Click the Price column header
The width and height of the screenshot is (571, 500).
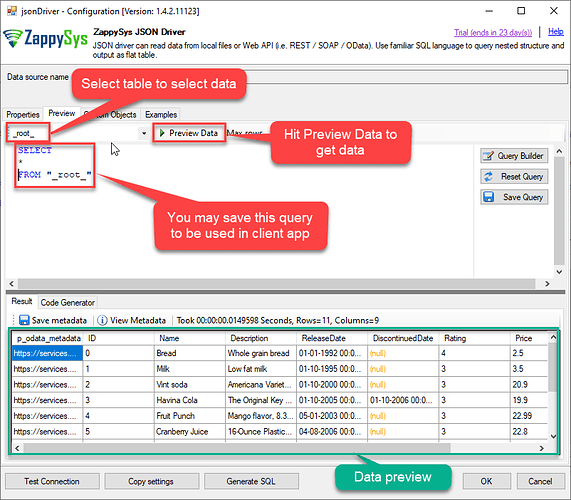coord(529,338)
